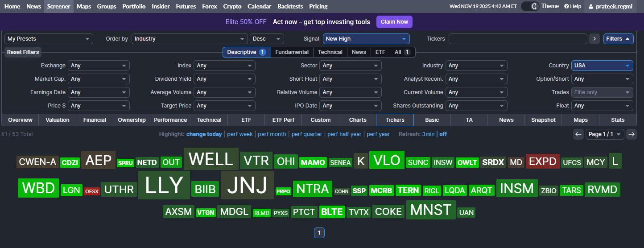Set refresh to 3min
Viewport: 644px width, 248px height.
coord(428,134)
